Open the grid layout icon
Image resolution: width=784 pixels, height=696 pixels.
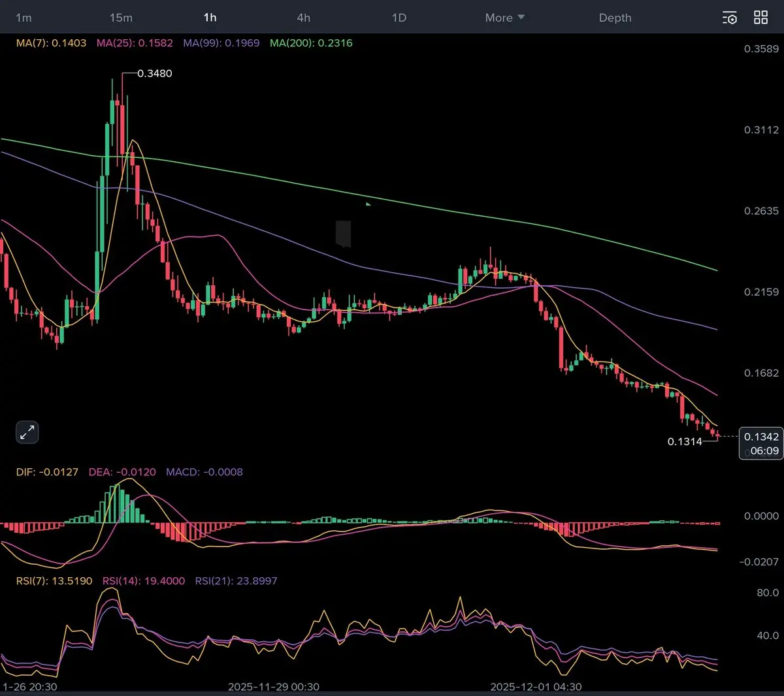tap(761, 18)
